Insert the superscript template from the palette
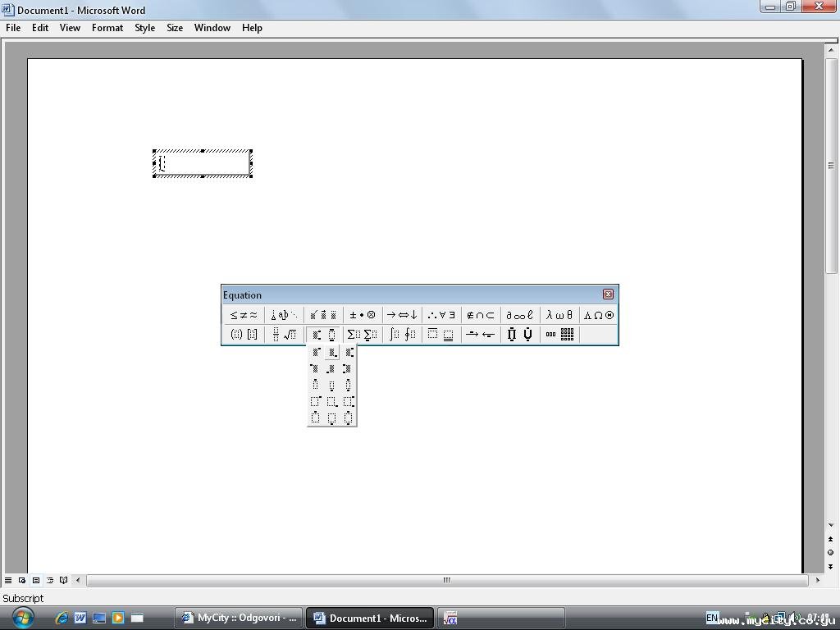The height and width of the screenshot is (630, 840). (x=316, y=352)
